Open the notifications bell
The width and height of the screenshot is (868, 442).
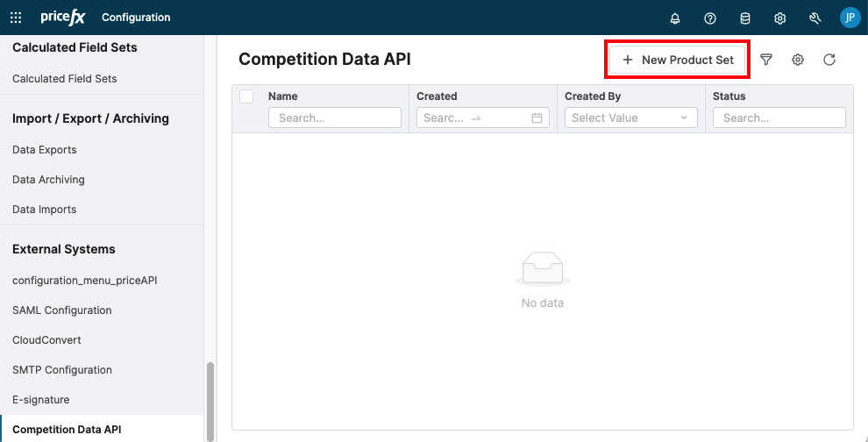pos(675,18)
